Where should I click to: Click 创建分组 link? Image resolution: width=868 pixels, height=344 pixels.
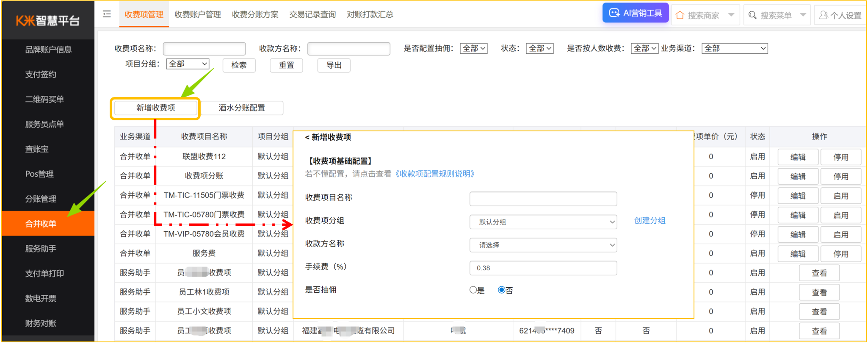[650, 221]
